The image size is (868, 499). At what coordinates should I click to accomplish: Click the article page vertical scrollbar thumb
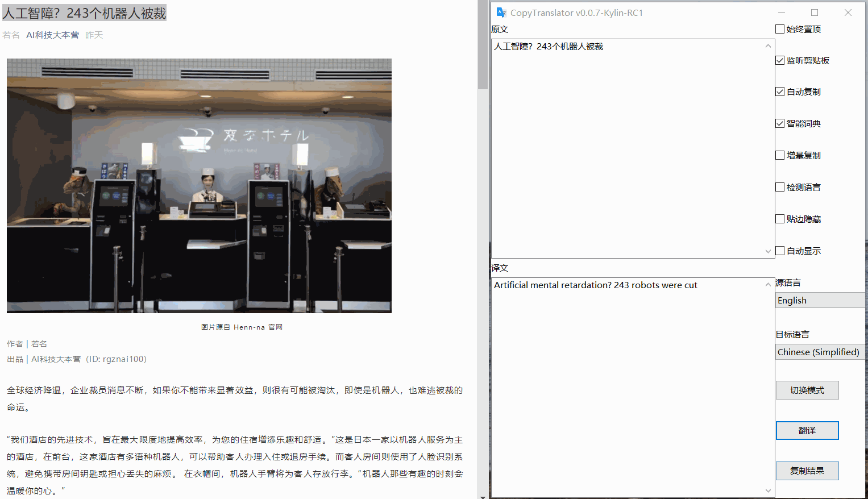point(483,45)
